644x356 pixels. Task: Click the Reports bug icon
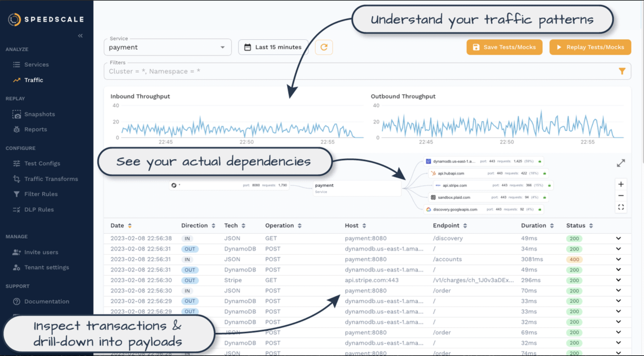17,129
